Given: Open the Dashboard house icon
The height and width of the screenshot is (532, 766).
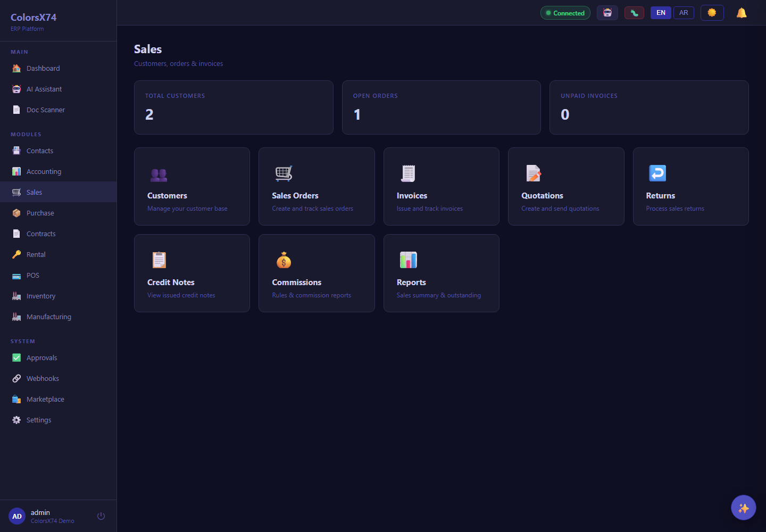Looking at the screenshot, I should point(16,68).
